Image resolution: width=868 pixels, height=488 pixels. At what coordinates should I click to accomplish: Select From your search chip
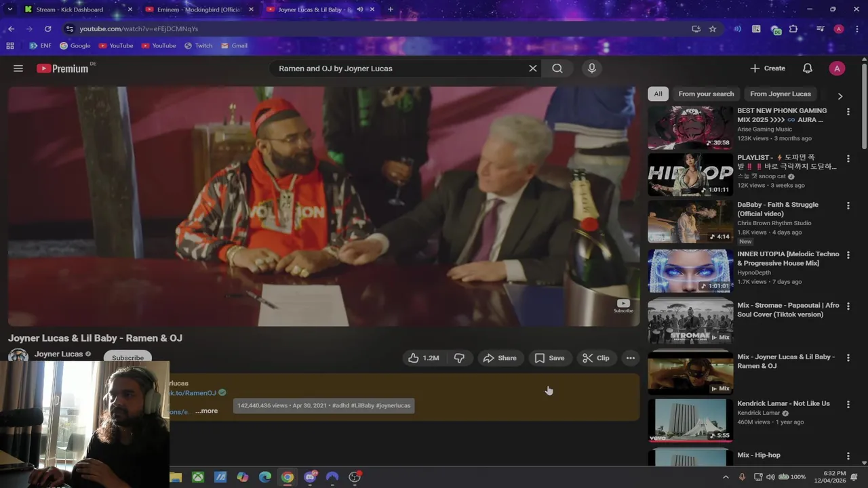(x=706, y=94)
